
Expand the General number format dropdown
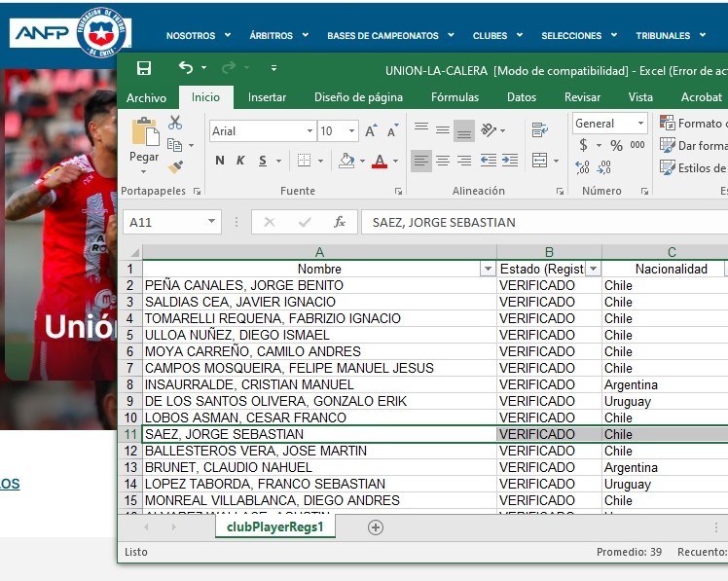point(640,124)
